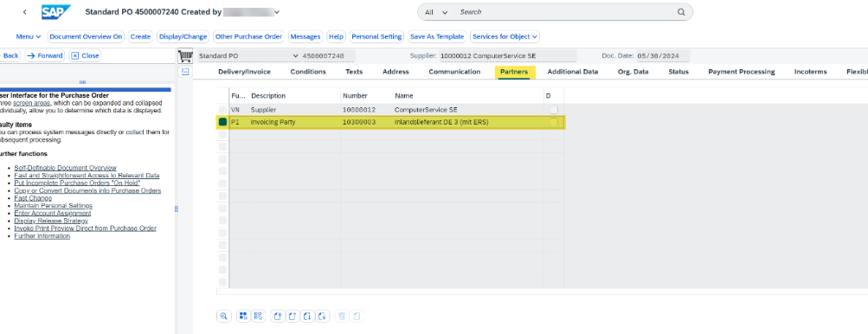Click the Supplier field 10000012 ComputerService SE
This screenshot has width=868, height=334.
(508, 56)
